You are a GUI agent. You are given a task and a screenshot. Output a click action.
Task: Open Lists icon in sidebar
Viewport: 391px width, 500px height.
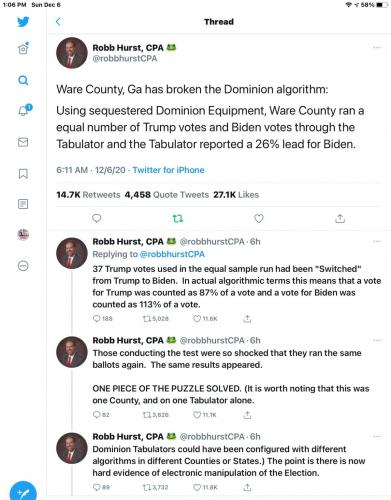23,204
